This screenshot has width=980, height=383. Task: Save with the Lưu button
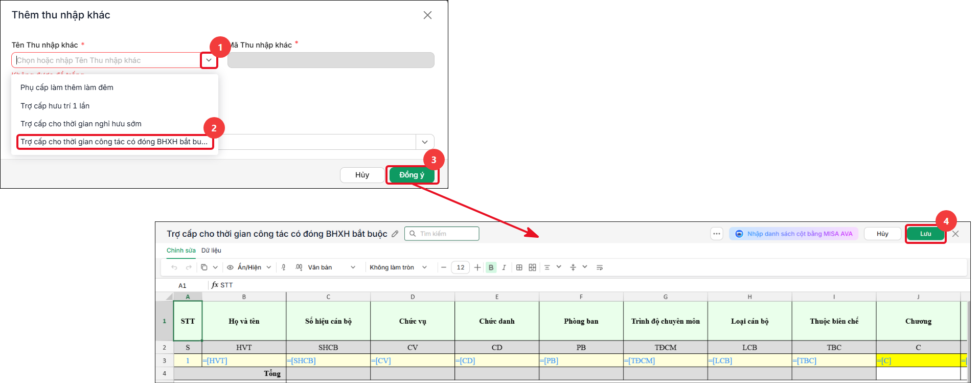pyautogui.click(x=925, y=234)
